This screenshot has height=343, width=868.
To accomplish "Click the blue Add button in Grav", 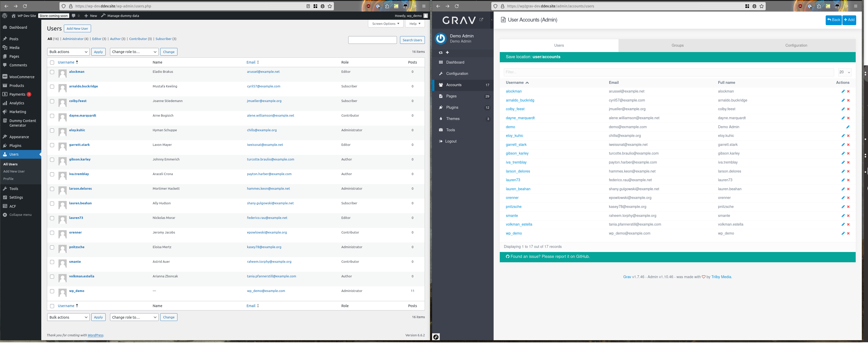I will (849, 20).
